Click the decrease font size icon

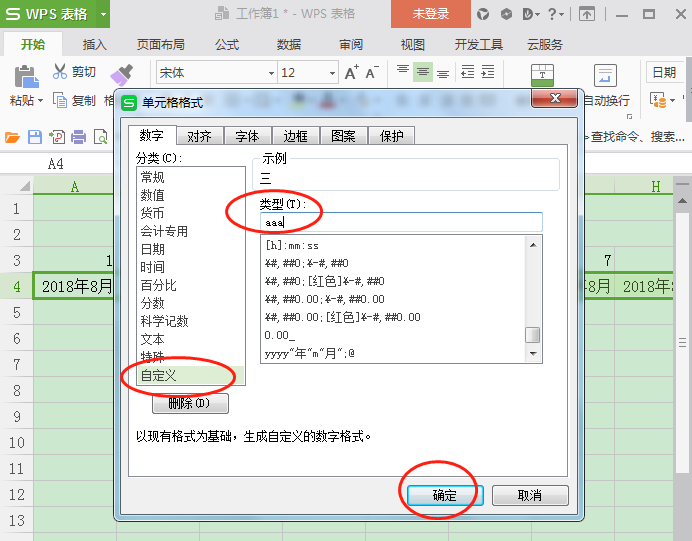coord(372,73)
